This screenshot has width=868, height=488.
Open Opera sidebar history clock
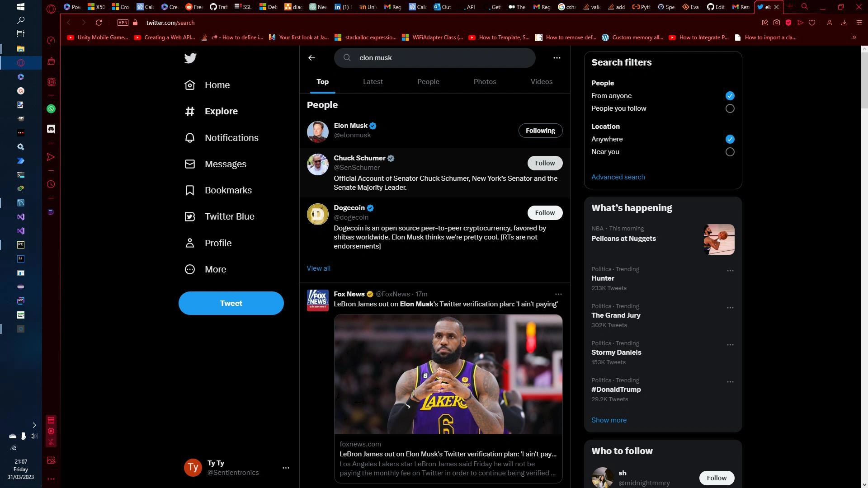click(51, 184)
